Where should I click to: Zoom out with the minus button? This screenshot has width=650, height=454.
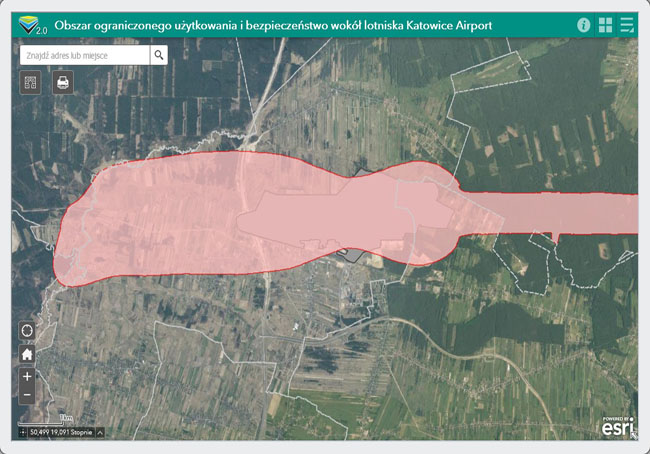coord(27,395)
